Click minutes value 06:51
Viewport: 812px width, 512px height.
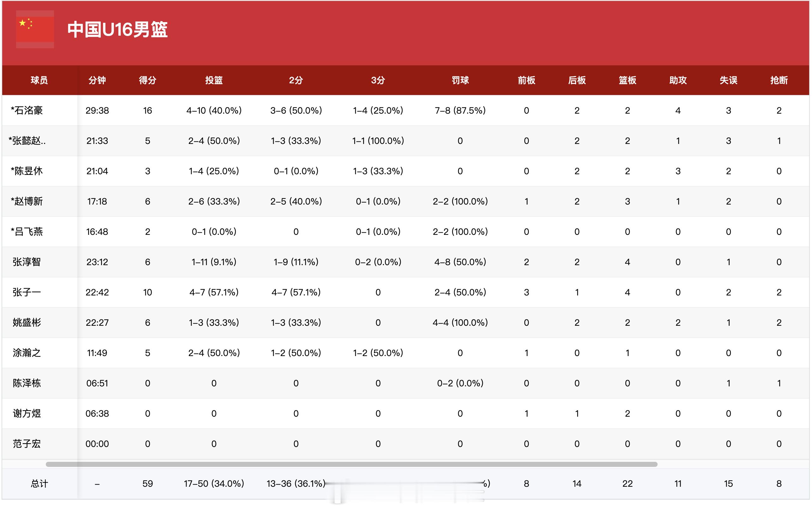coord(97,383)
